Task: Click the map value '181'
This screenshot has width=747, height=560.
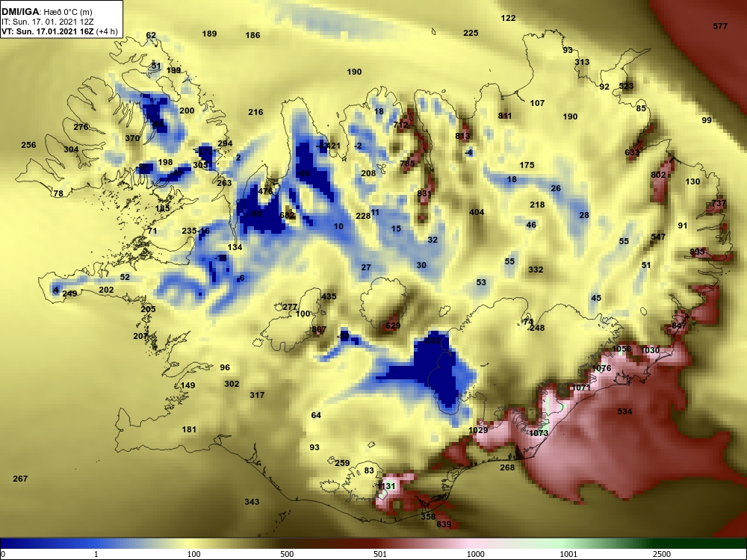Action: pyautogui.click(x=189, y=430)
